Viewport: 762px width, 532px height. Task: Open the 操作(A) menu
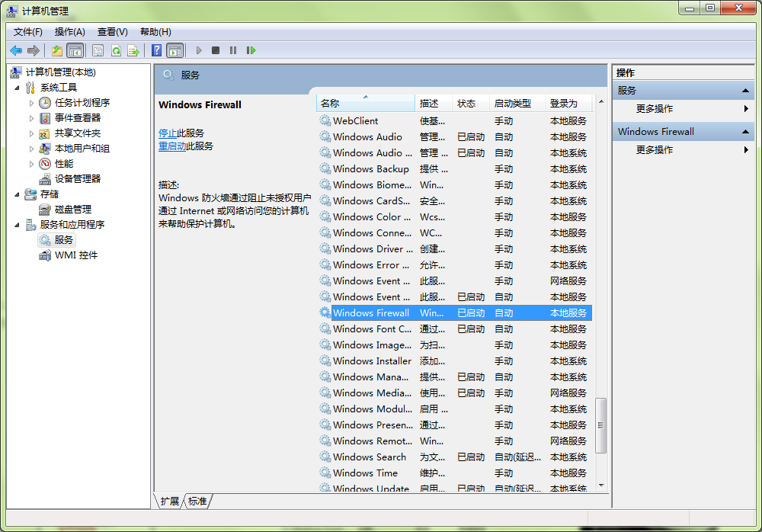(x=70, y=32)
